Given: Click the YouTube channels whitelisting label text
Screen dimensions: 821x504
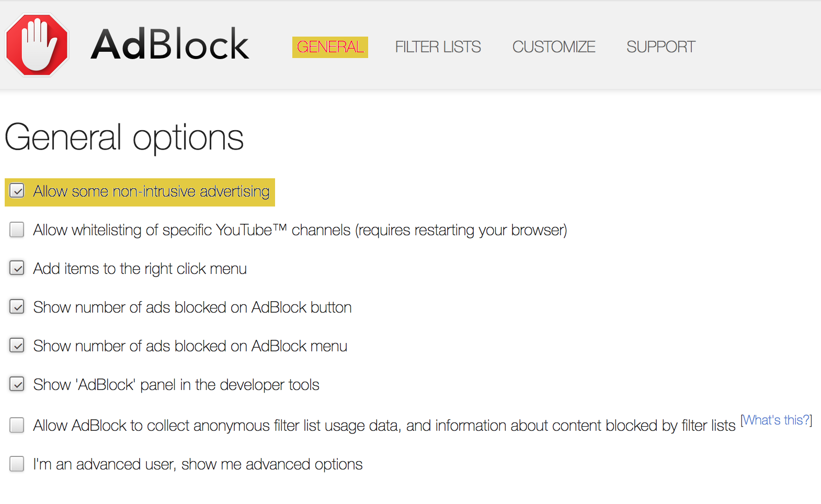Looking at the screenshot, I should 300,231.
